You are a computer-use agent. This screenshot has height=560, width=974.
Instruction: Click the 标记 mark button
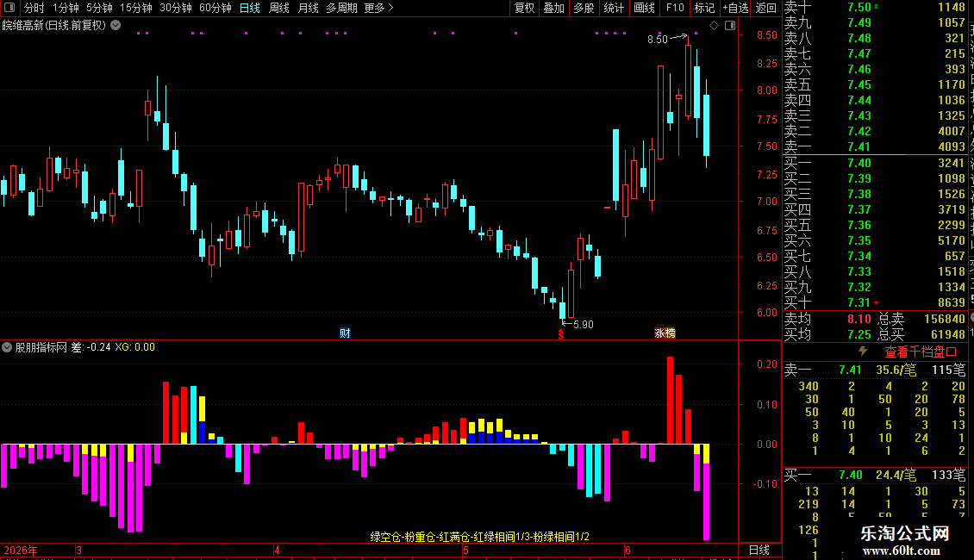pos(704,8)
